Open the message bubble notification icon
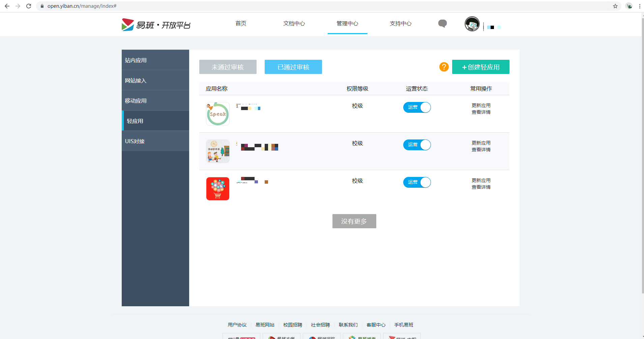This screenshot has width=644, height=339. pyautogui.click(x=442, y=24)
